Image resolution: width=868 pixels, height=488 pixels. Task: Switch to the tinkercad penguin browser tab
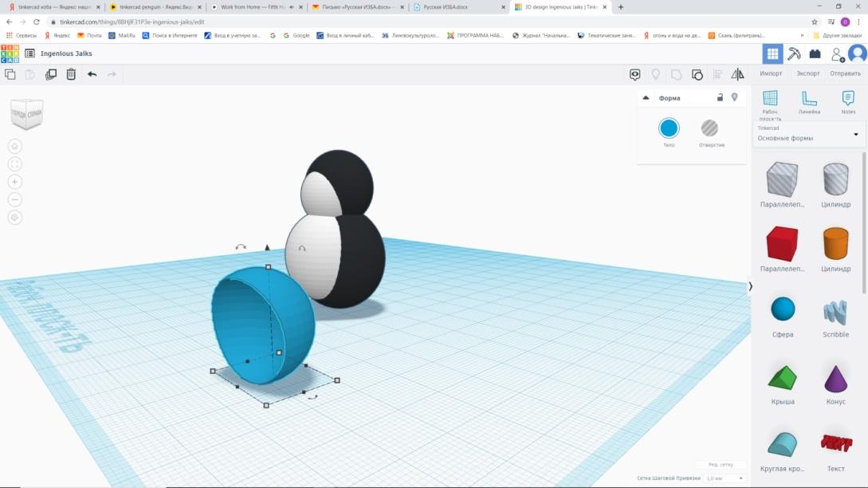(155, 7)
